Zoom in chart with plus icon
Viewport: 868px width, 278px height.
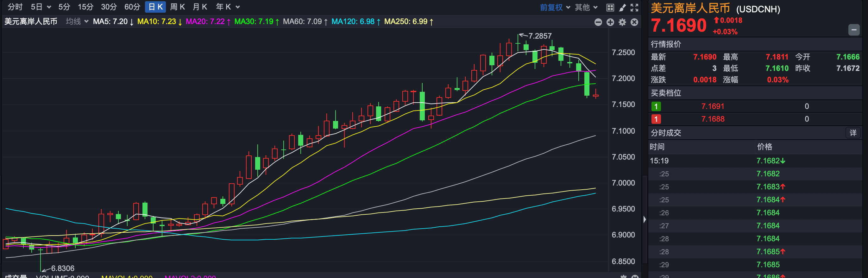(x=610, y=22)
